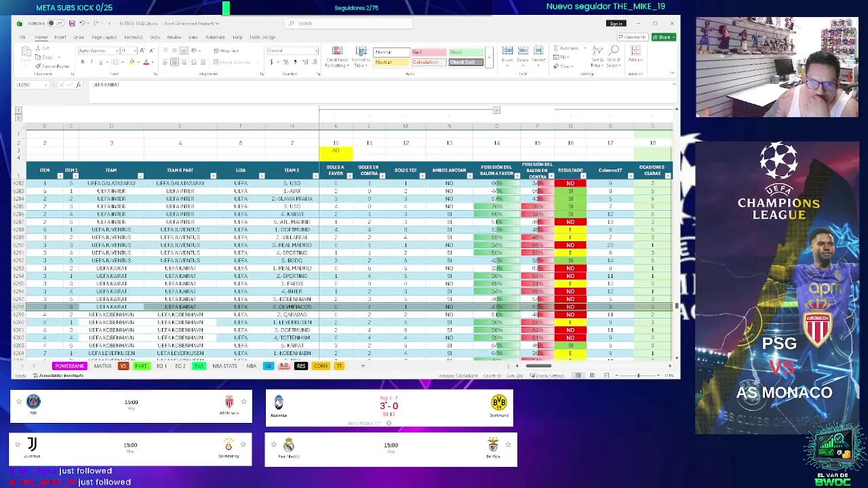Click the horizontal scrollbar thumb
868x488 pixels.
(x=538, y=366)
